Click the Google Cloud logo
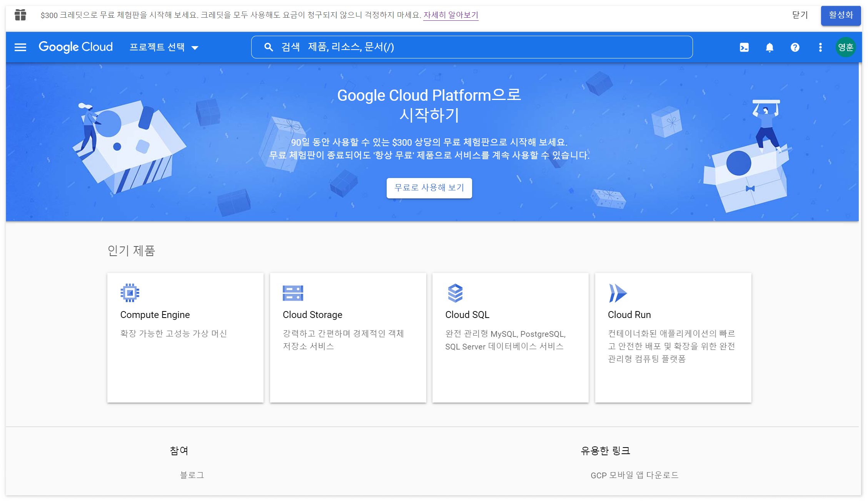Screen dimensions: 868x501 tap(76, 47)
